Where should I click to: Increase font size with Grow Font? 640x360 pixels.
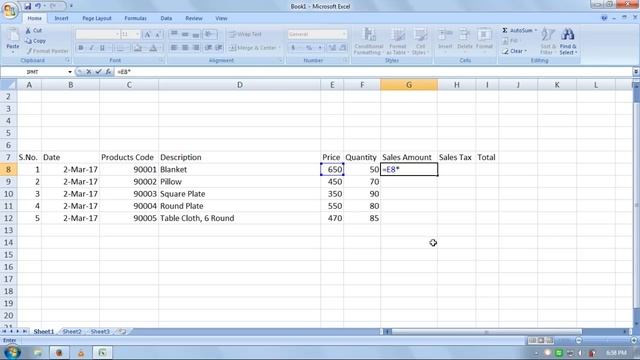tap(148, 35)
